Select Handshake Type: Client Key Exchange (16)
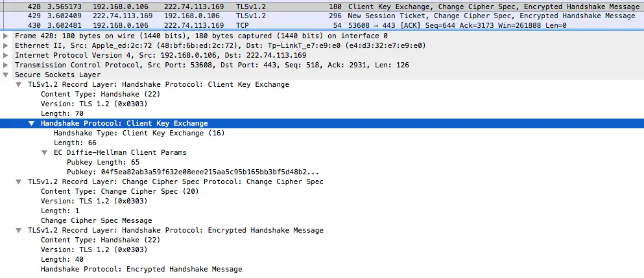 coord(139,133)
